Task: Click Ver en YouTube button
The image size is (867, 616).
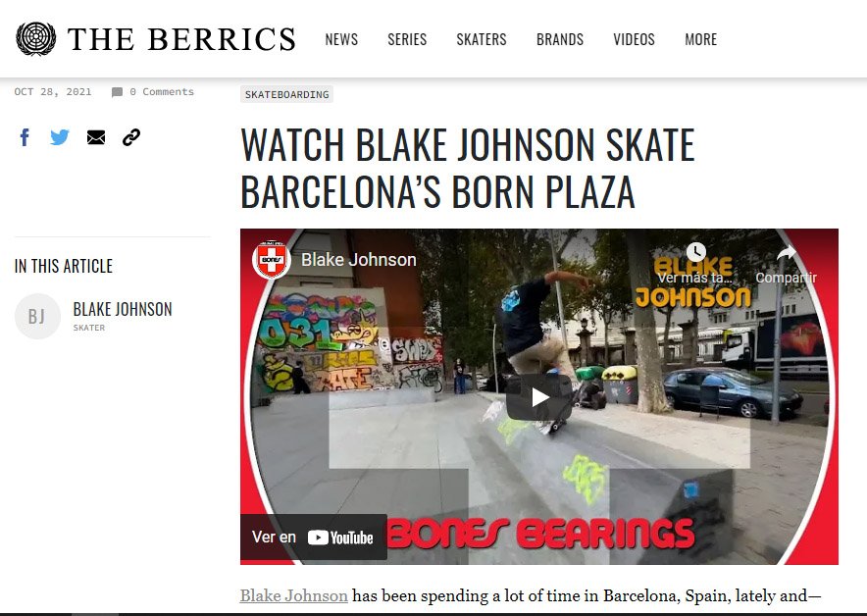Action: pos(314,537)
